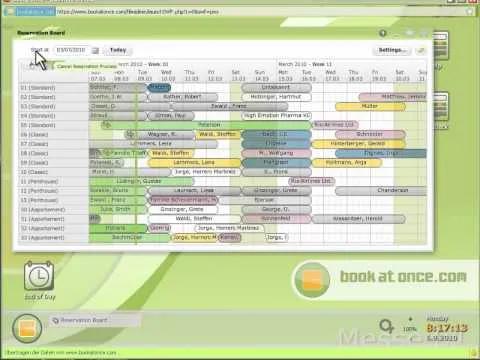Select the Wagner, R. reservation bar

click(160, 134)
